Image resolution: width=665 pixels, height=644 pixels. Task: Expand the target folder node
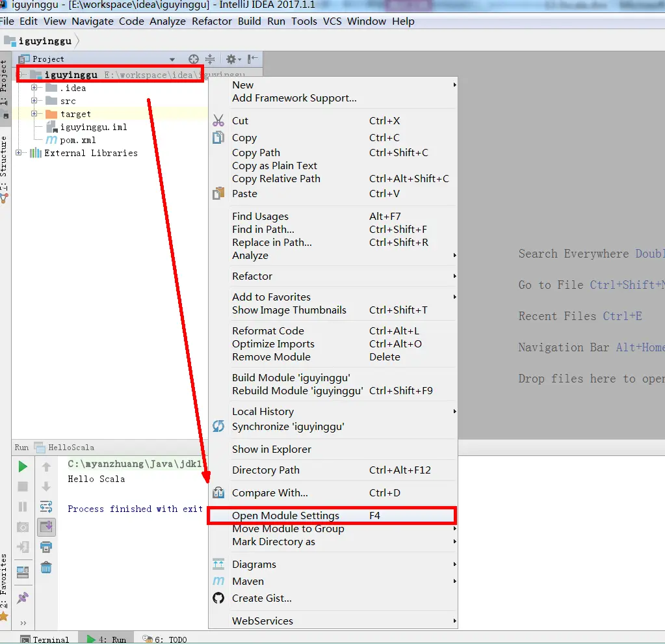point(34,114)
